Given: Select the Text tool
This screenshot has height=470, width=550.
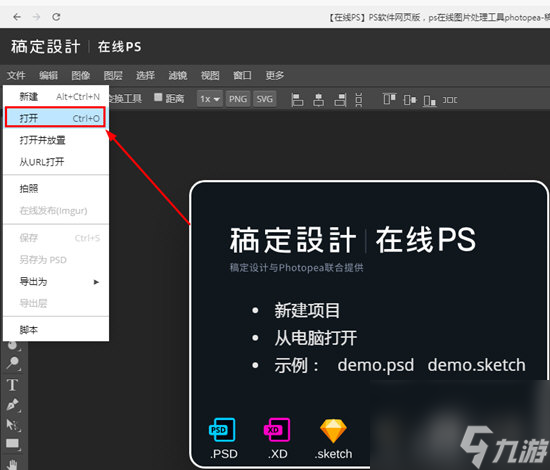Looking at the screenshot, I should tap(13, 385).
